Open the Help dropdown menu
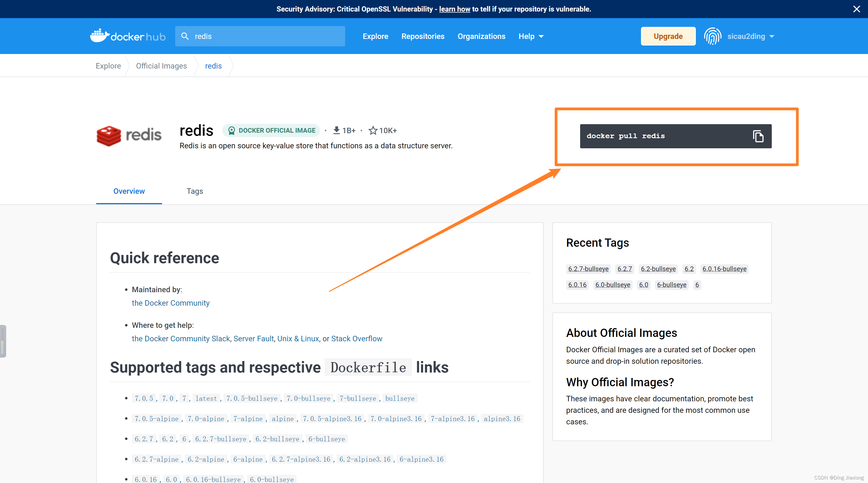 (x=531, y=36)
